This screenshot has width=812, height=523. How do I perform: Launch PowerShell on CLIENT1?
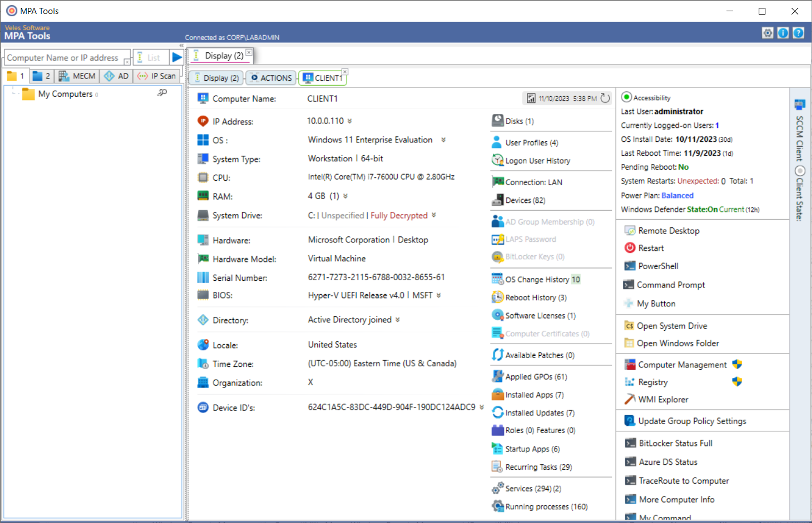point(651,266)
